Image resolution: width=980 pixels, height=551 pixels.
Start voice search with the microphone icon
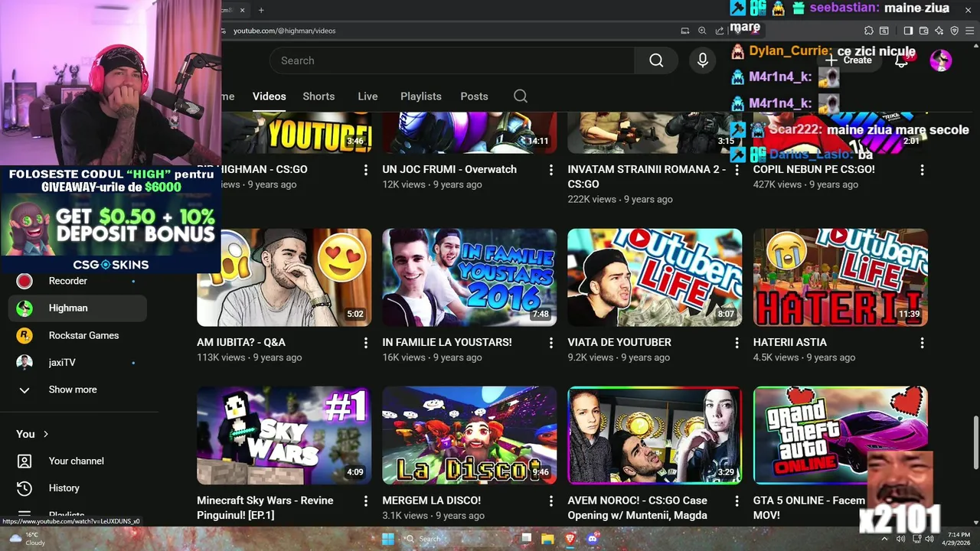[703, 60]
